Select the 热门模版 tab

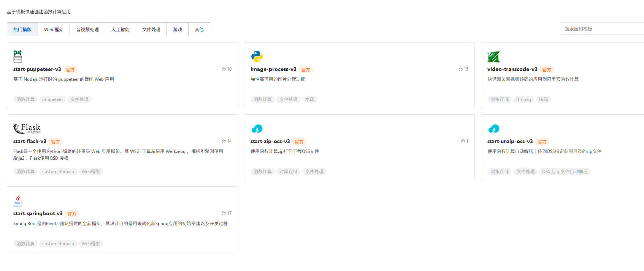pos(22,29)
